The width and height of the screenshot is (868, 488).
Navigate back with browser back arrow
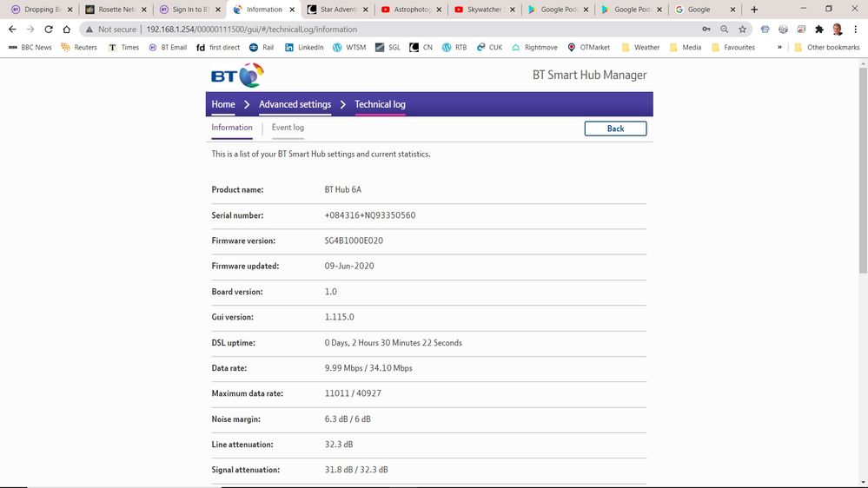[12, 29]
